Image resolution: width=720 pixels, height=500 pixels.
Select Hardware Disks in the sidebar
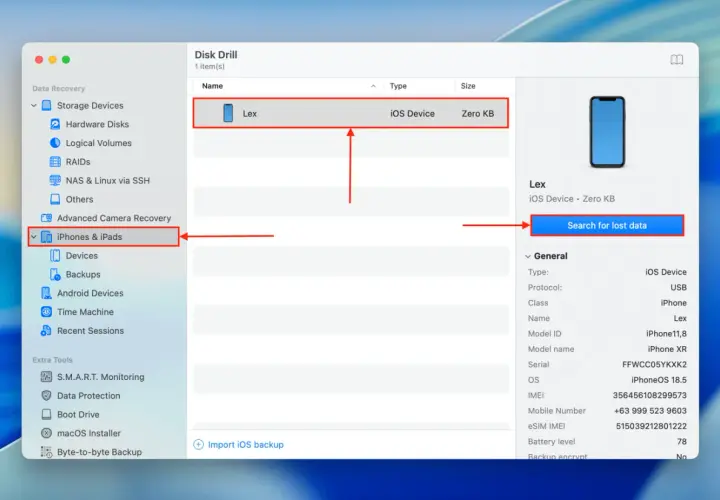click(97, 124)
